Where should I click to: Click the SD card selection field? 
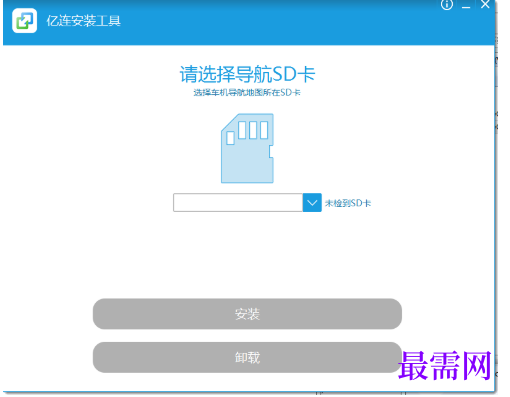click(238, 202)
